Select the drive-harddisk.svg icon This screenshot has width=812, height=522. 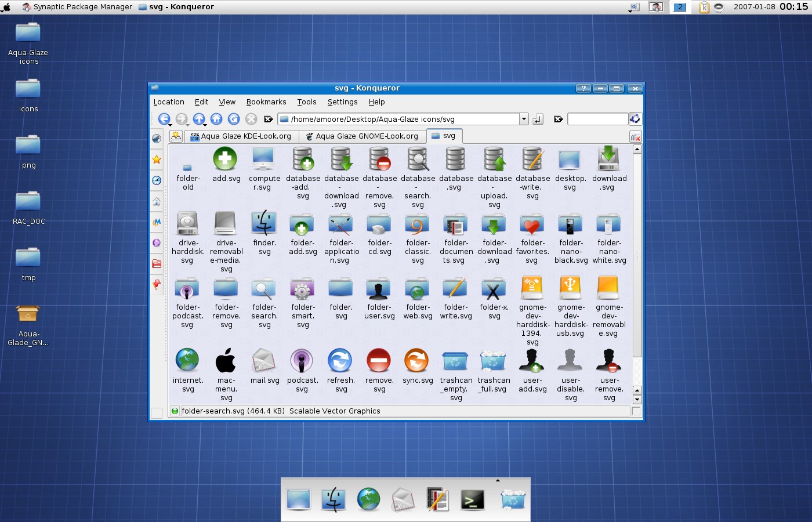point(187,223)
